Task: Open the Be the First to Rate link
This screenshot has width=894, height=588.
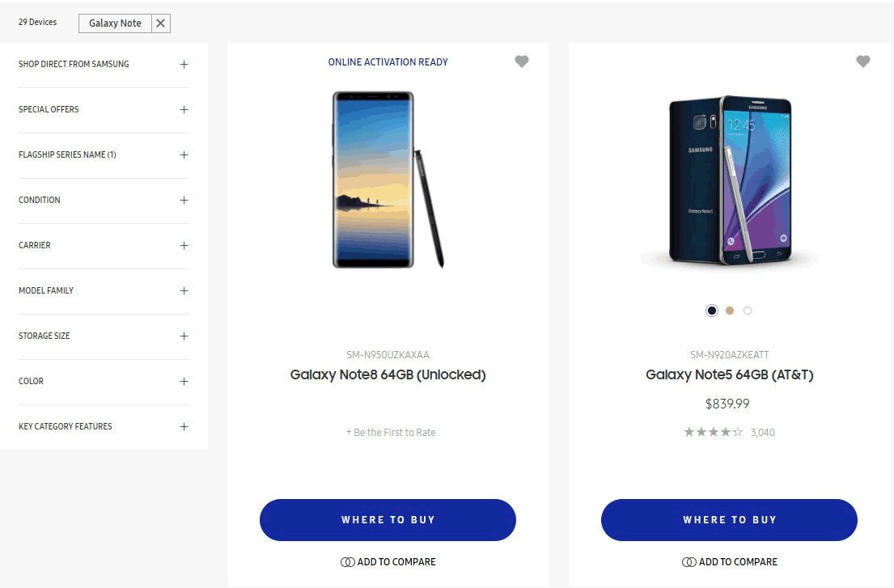Action: 391,432
